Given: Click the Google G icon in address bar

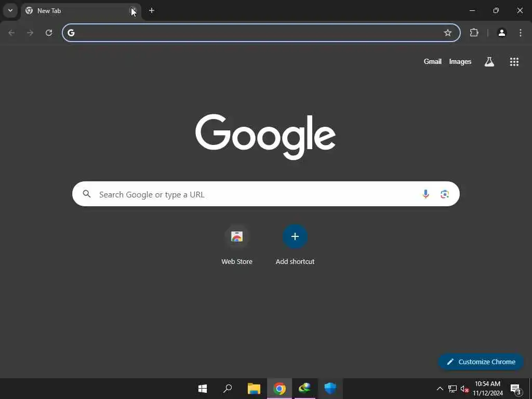Looking at the screenshot, I should 71,33.
